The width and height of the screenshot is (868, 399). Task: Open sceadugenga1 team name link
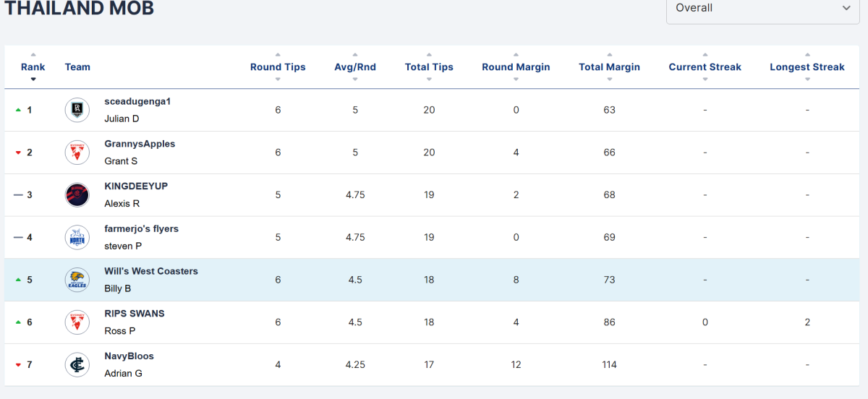tap(137, 102)
